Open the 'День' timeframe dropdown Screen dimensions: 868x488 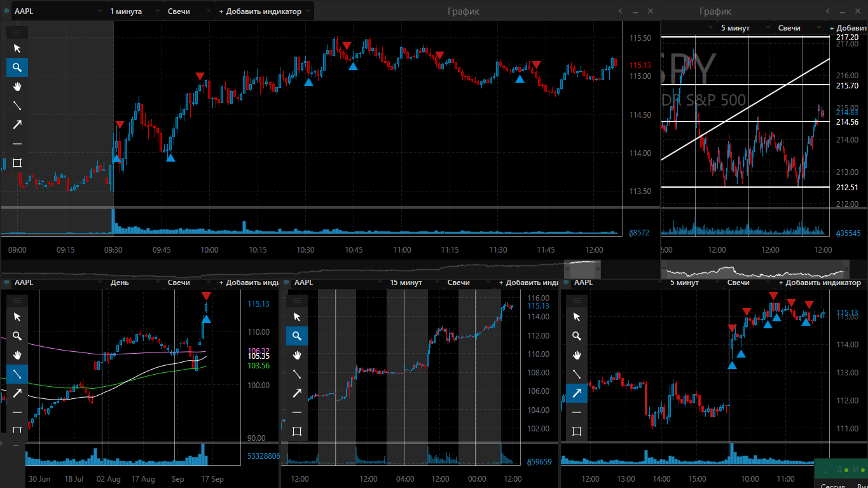135,282
